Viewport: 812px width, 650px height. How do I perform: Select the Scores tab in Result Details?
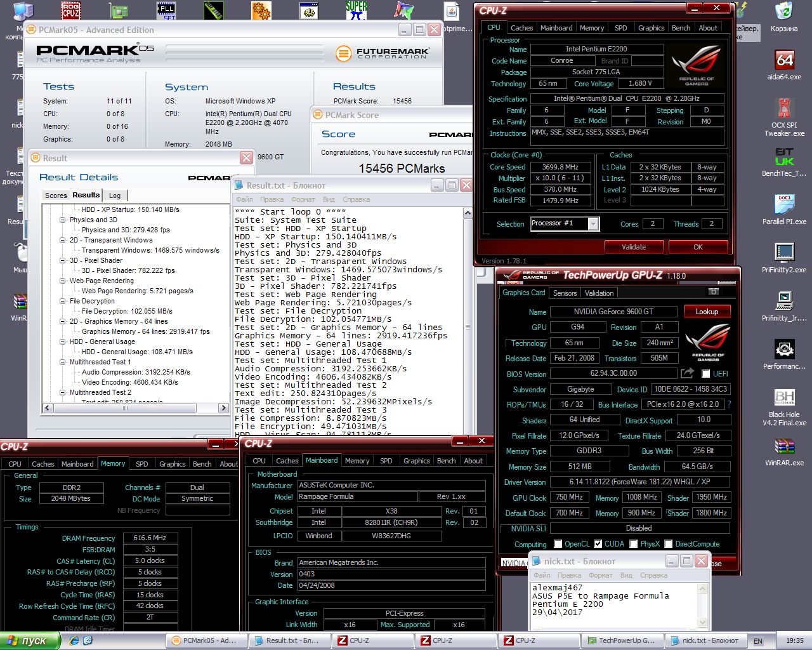tap(56, 196)
